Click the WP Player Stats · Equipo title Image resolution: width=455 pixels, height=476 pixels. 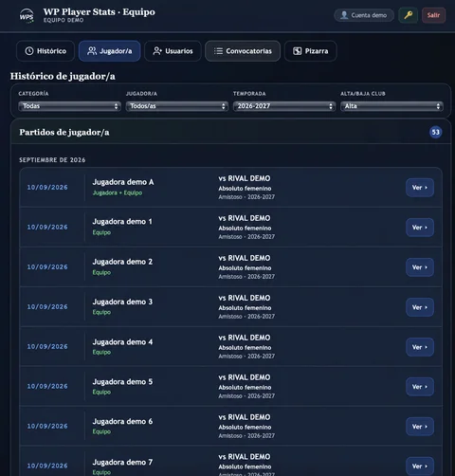(100, 12)
